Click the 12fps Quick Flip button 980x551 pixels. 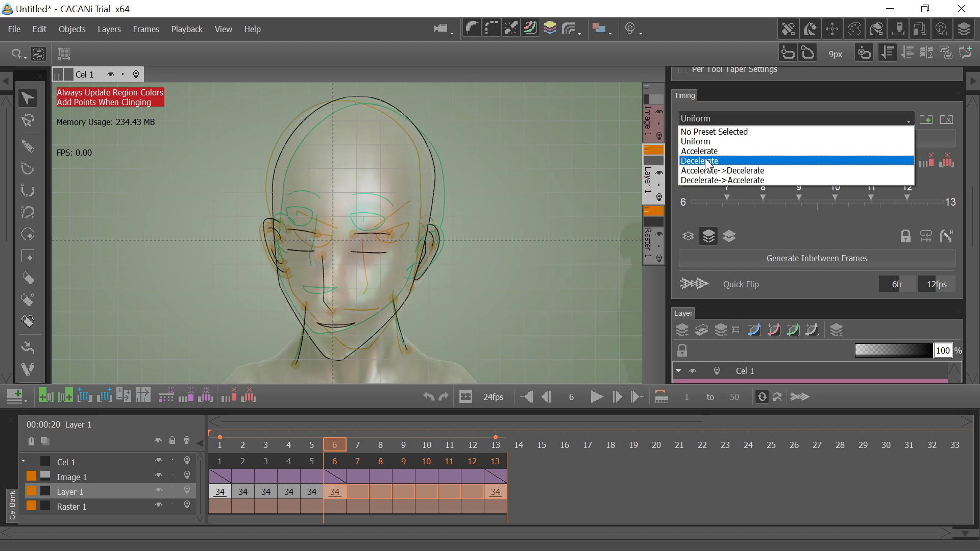936,284
